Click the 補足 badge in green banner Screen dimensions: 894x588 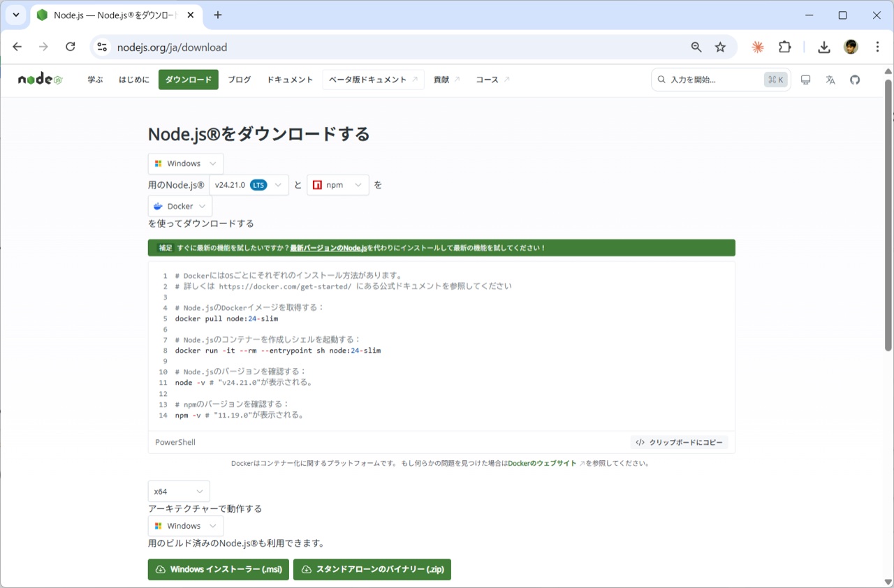tap(166, 248)
